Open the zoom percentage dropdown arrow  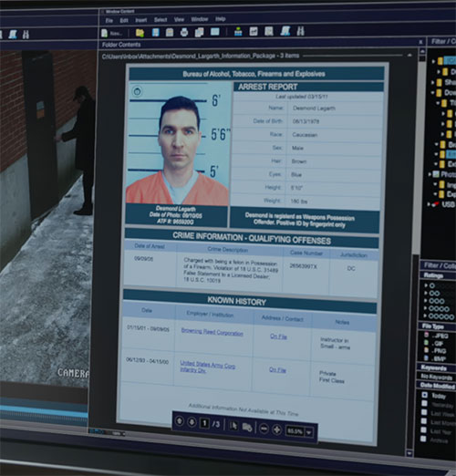(309, 432)
